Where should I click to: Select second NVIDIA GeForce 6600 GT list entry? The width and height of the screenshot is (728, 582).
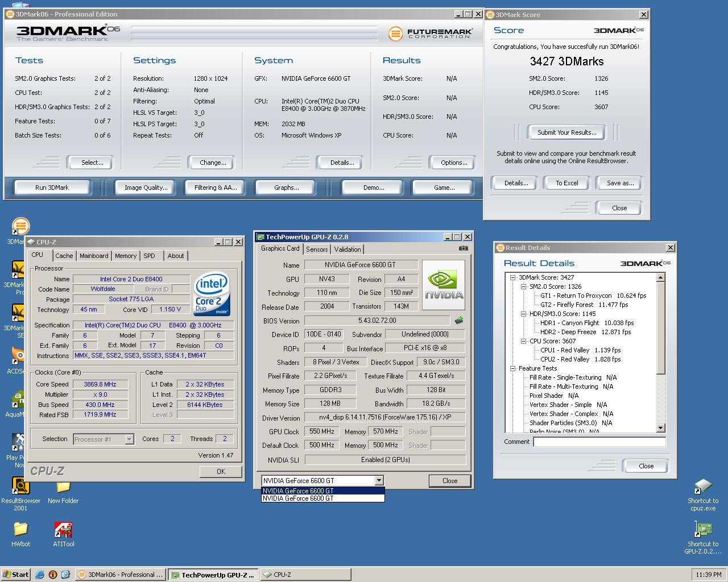point(323,498)
